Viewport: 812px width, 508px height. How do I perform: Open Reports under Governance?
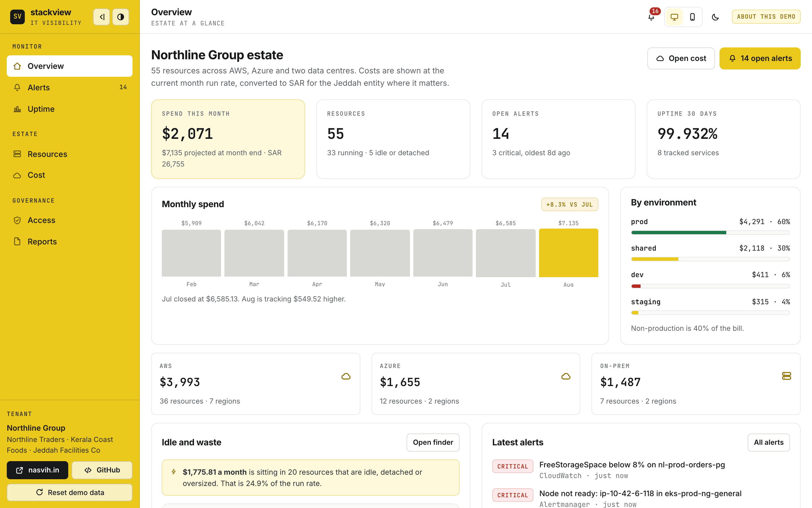[69, 242]
